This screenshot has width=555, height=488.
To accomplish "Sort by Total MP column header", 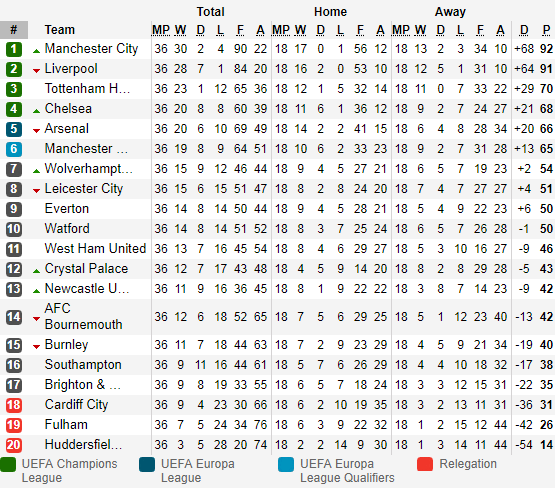I will point(161,30).
